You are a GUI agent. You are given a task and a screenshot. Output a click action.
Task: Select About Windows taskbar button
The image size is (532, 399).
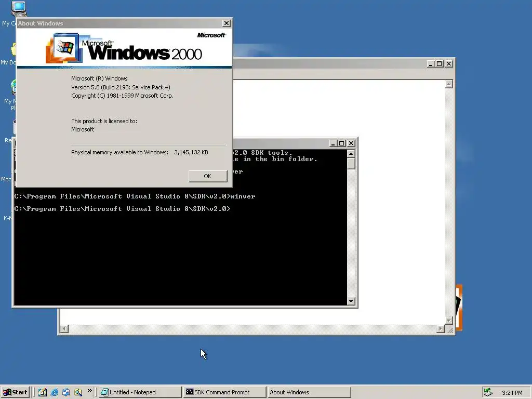coord(309,392)
